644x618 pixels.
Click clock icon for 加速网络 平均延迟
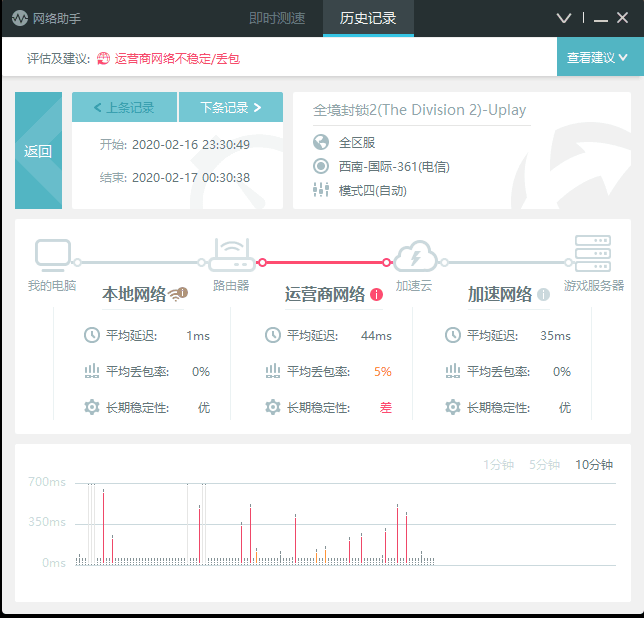click(453, 335)
